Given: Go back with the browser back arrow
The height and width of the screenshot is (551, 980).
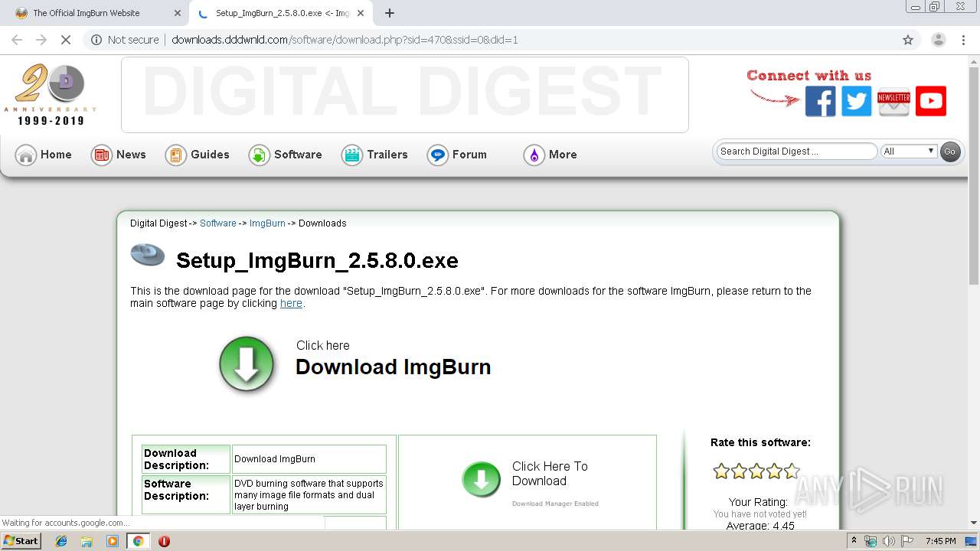Looking at the screenshot, I should tap(17, 40).
